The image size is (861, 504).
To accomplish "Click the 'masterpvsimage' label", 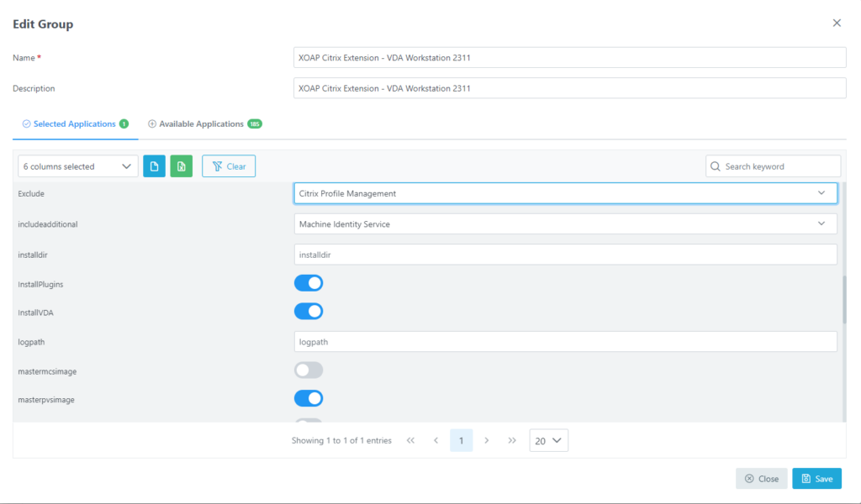I will click(x=46, y=400).
